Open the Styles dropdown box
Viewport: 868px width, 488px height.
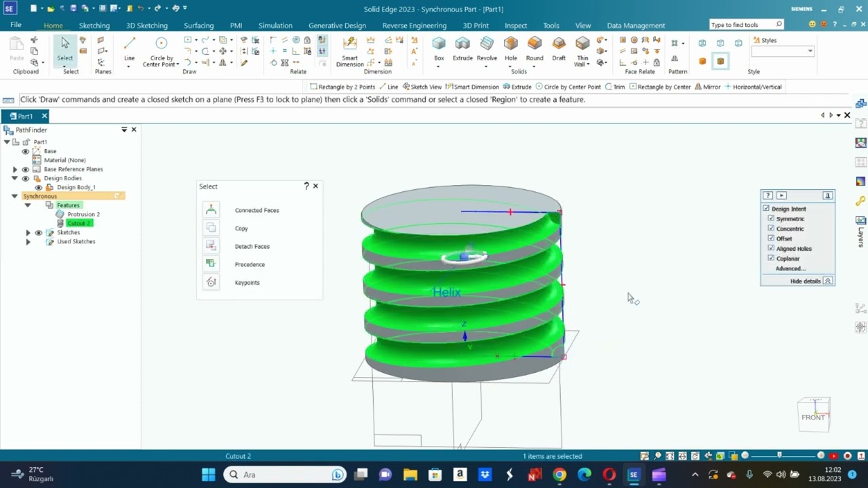(x=782, y=52)
